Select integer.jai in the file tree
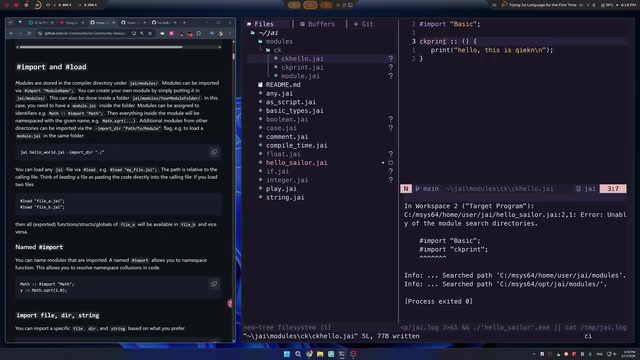Viewport: 640px width, 360px height. point(287,180)
